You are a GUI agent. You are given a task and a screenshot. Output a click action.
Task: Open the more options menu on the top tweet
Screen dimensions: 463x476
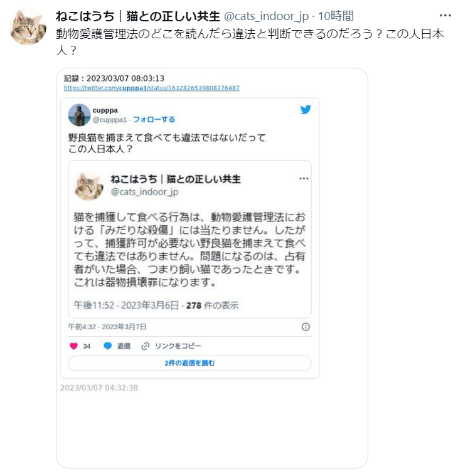click(445, 16)
